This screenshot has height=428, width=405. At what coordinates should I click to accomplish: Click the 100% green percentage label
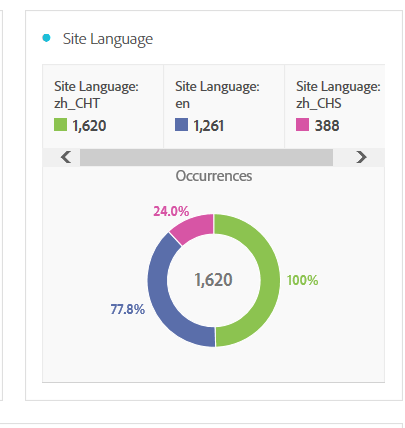click(302, 280)
